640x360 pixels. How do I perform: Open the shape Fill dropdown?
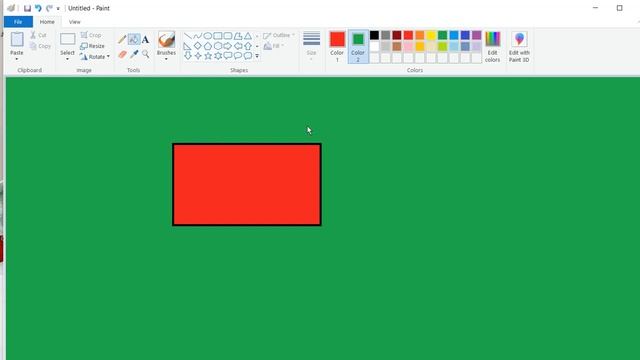pos(274,46)
